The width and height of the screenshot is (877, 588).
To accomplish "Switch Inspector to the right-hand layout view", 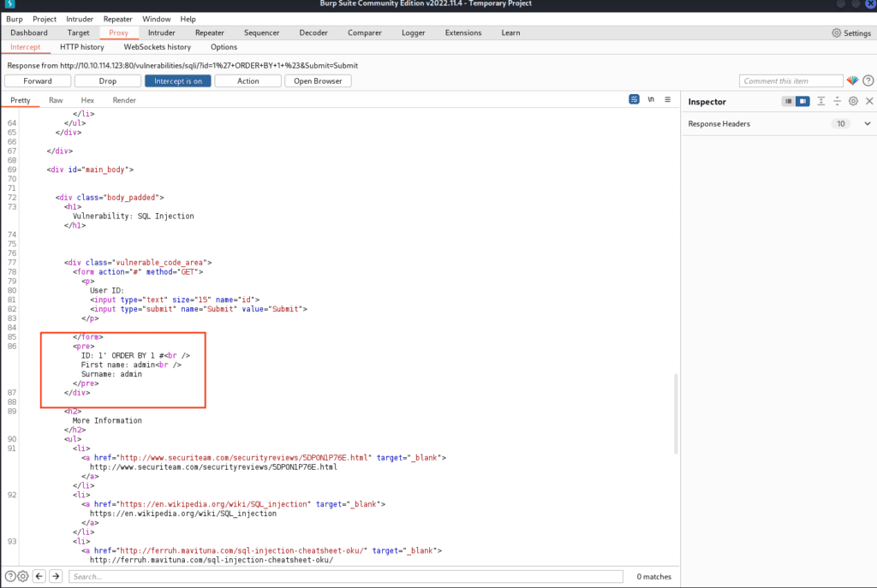I will (802, 101).
